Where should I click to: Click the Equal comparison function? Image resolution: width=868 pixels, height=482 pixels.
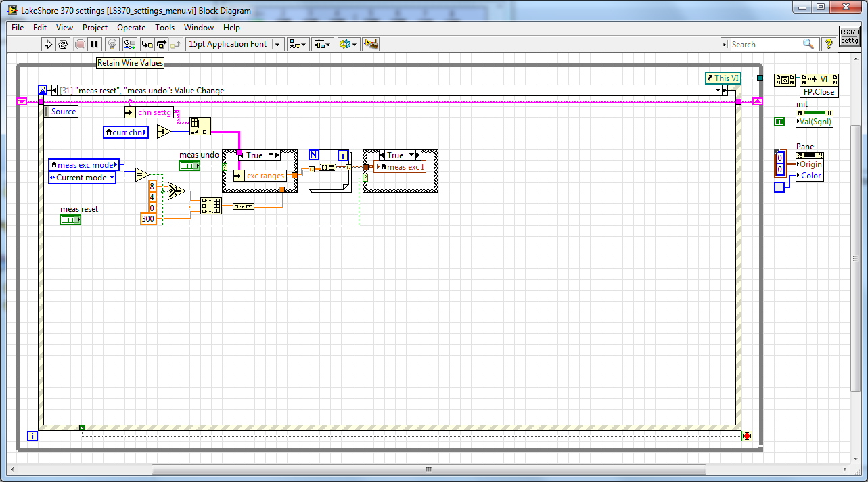[x=142, y=174]
